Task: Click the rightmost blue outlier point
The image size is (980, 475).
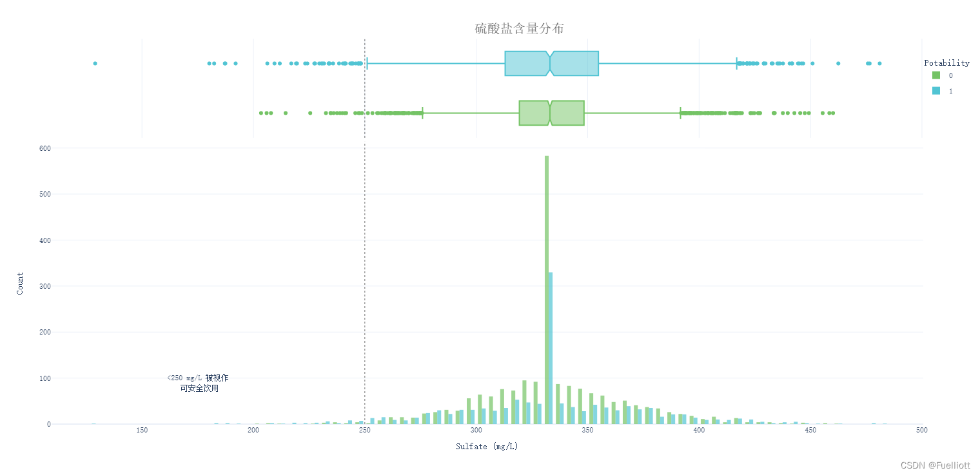Action: click(x=879, y=63)
